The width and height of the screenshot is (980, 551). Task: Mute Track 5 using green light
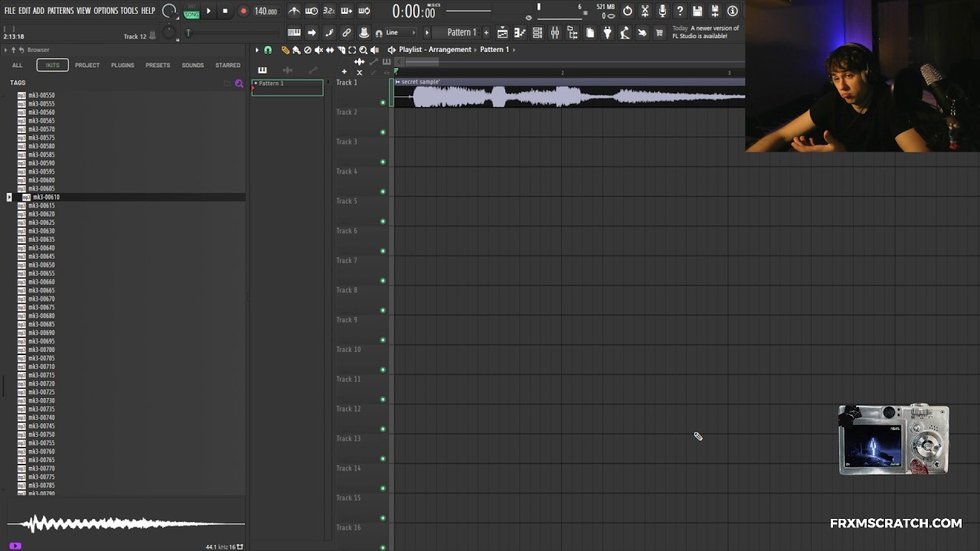point(383,221)
